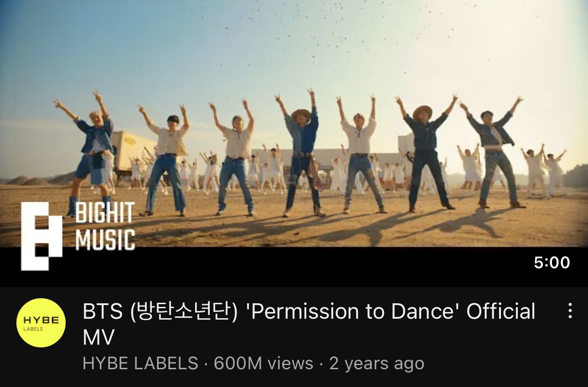Click the 600M views count text

263,363
